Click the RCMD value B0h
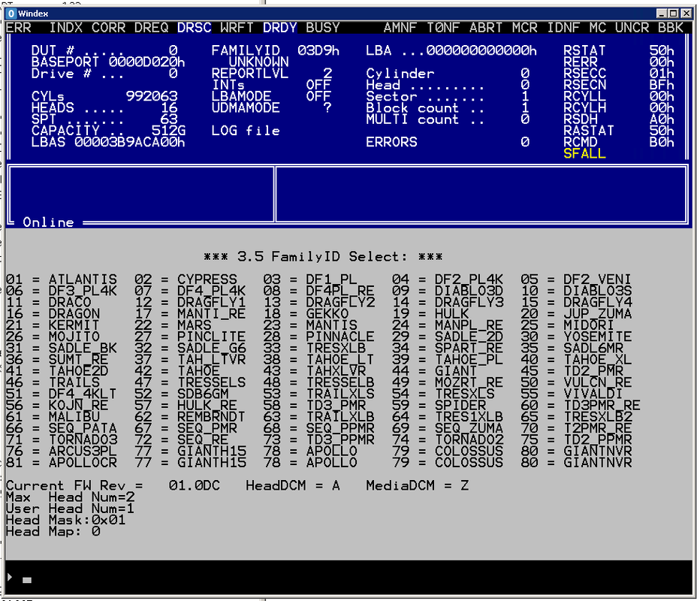 (x=662, y=142)
